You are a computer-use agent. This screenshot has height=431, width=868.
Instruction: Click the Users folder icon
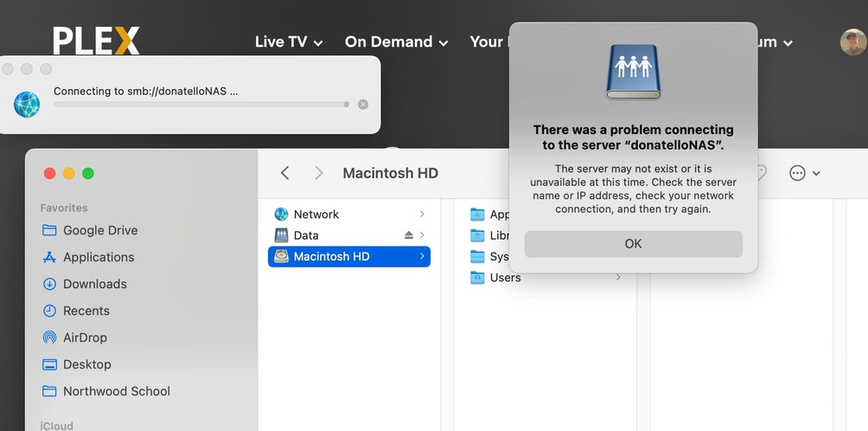tap(477, 278)
